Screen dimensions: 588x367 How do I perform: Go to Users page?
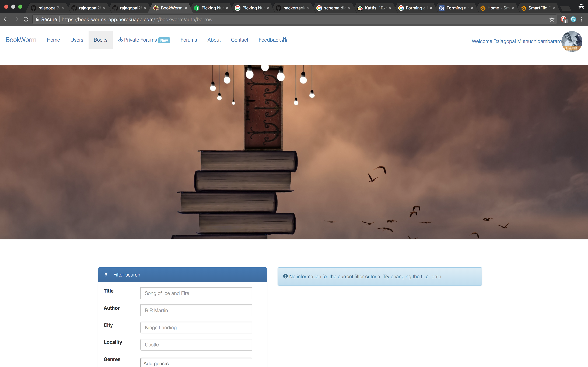[76, 40]
